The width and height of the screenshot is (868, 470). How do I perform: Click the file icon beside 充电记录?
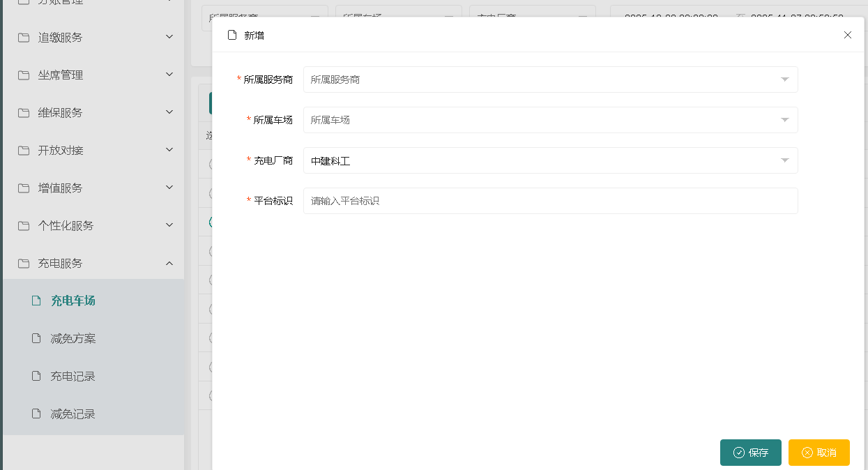[x=37, y=377]
